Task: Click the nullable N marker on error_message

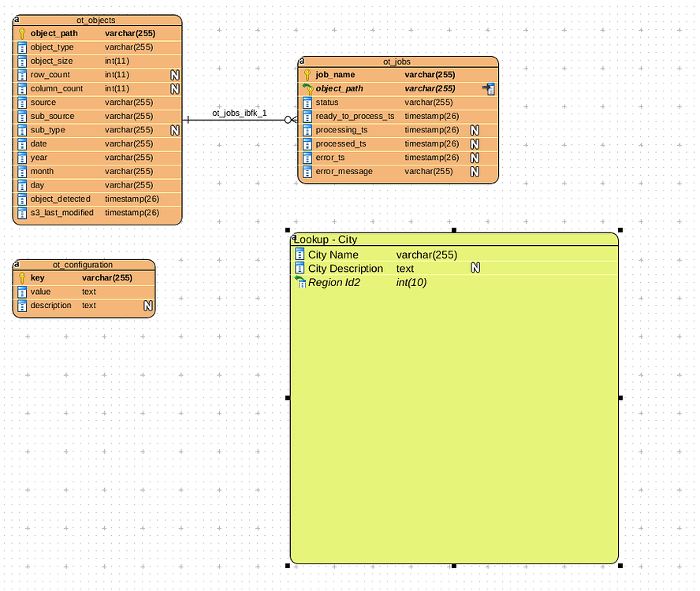Action: (x=475, y=172)
